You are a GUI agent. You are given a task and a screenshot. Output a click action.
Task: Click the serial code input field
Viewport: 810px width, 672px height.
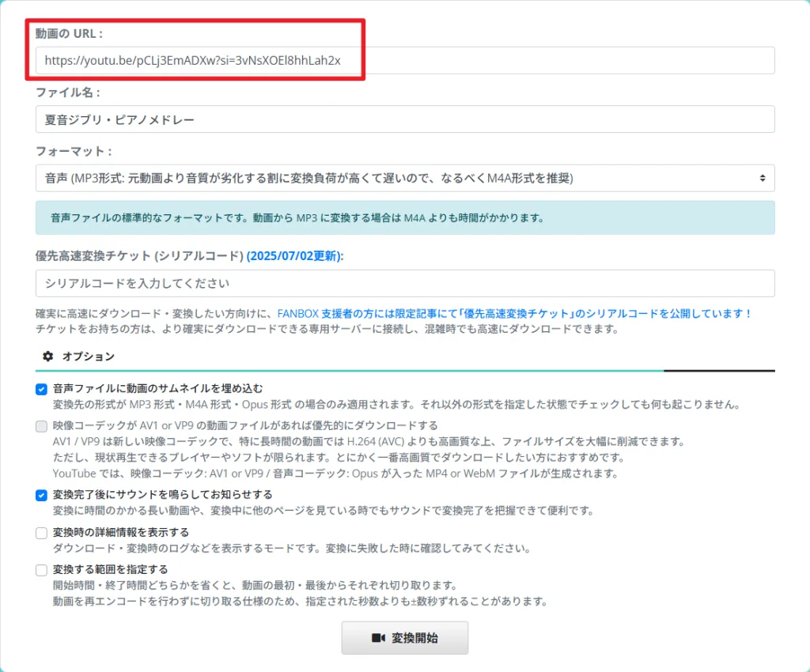pos(405,283)
